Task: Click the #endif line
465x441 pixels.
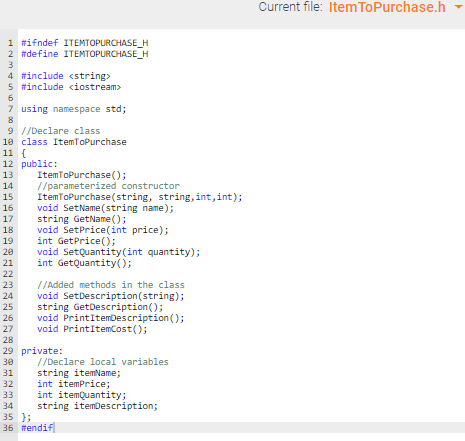Action: pyautogui.click(x=37, y=428)
